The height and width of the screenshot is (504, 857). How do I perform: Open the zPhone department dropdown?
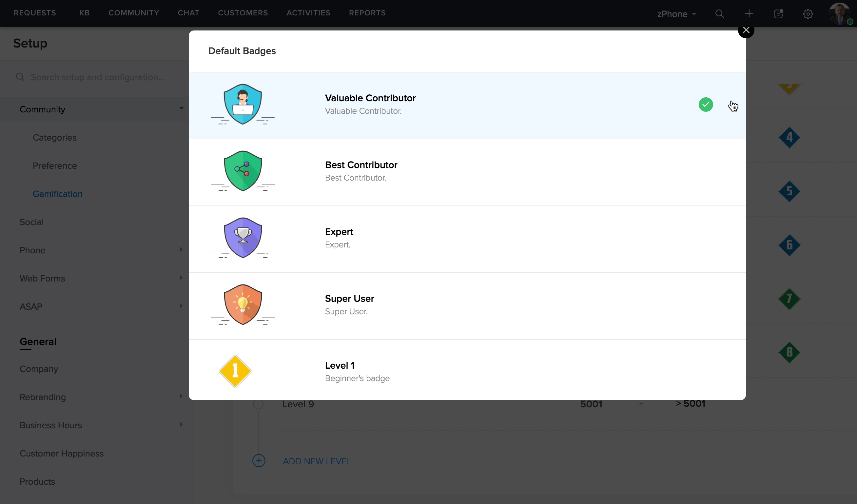[x=676, y=14]
